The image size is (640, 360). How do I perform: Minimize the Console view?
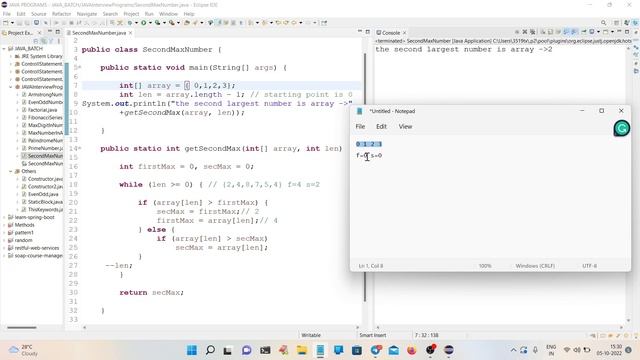[619, 31]
